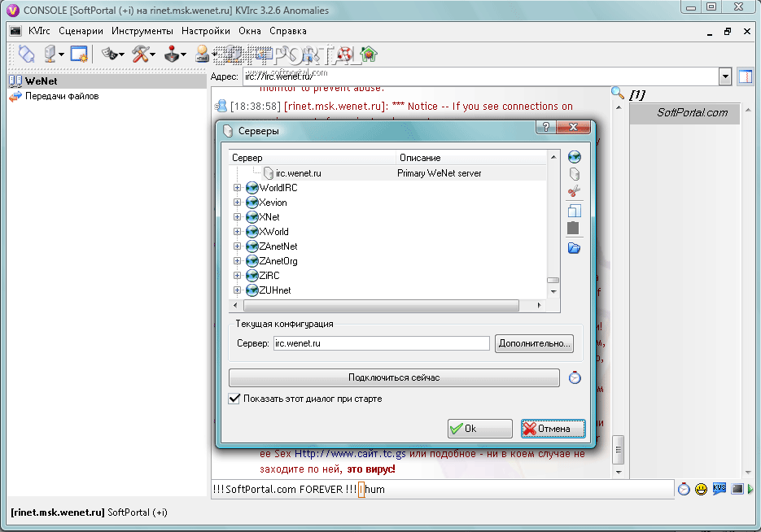Image resolution: width=761 pixels, height=532 pixels.
Task: Select 'Передачи файлов' in window list
Action: tap(107, 96)
